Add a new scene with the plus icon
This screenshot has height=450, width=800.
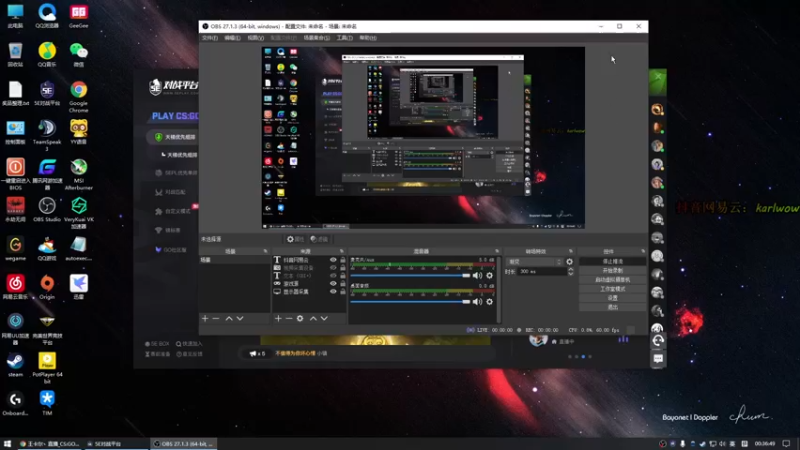point(205,318)
